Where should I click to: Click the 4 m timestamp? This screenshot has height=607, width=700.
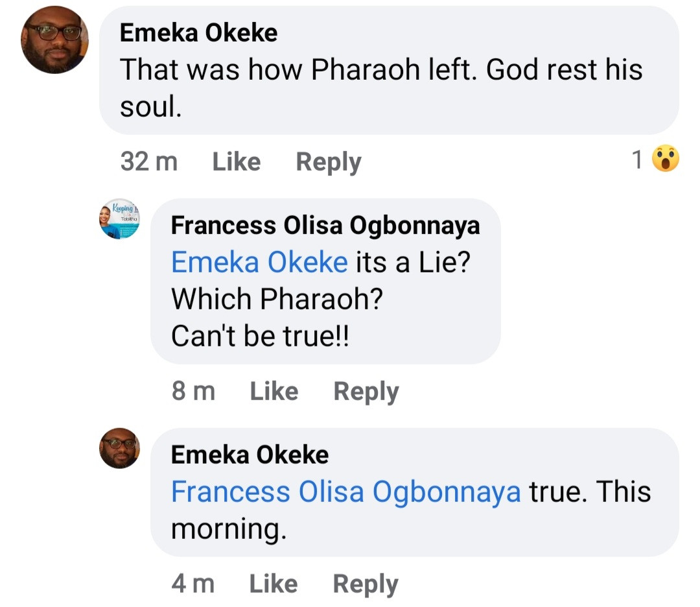click(192, 584)
